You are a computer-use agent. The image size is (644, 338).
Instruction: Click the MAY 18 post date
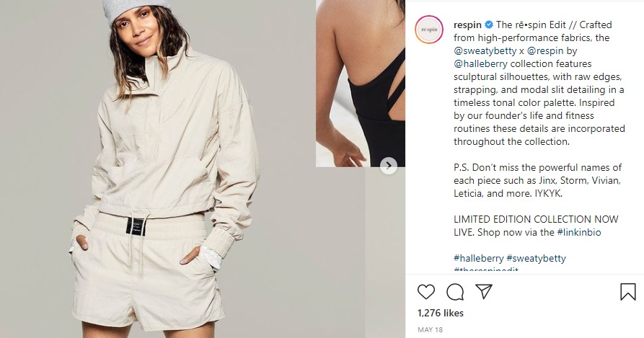430,330
